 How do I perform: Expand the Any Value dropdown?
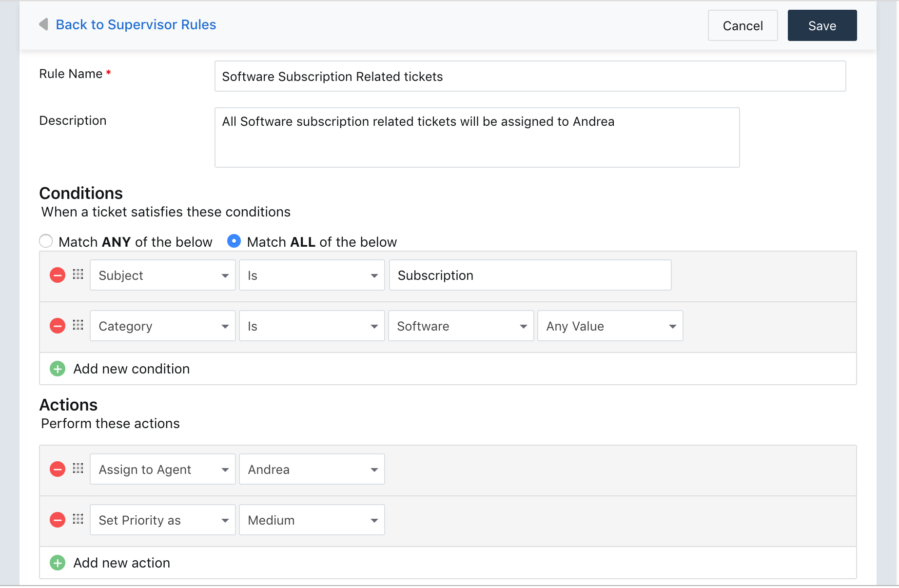[610, 326]
